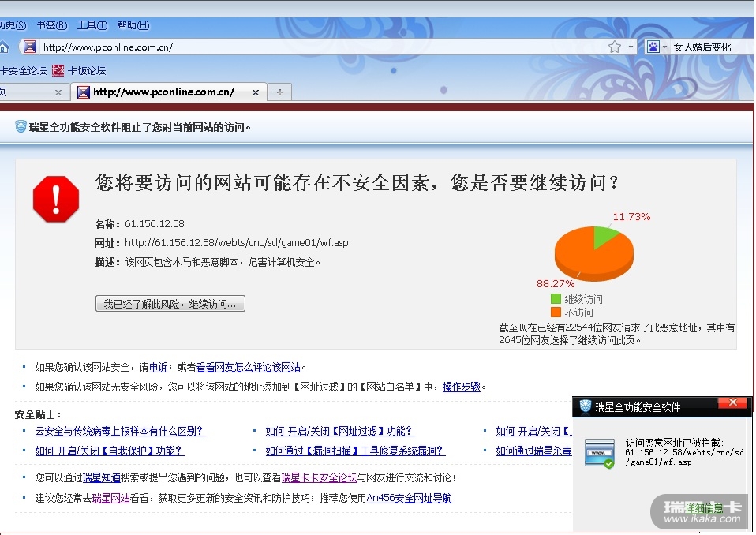Click the 申诉 appeal link
The image size is (756, 535).
pos(158,367)
